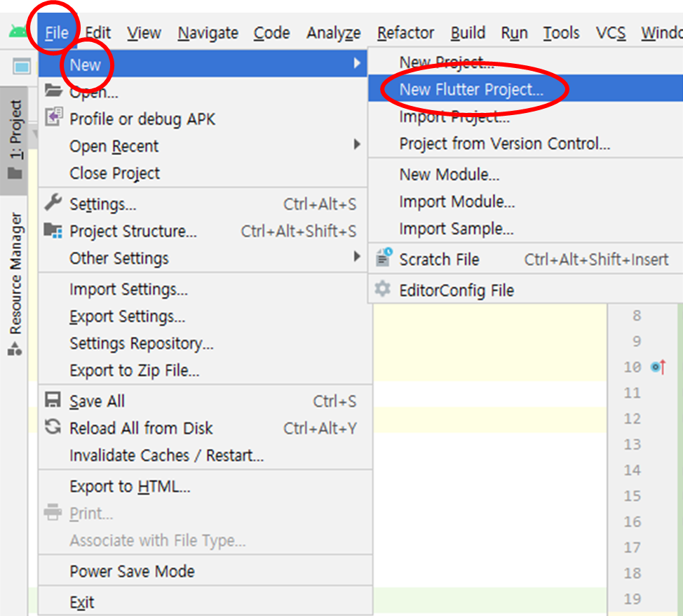Image resolution: width=683 pixels, height=616 pixels.
Task: Expand the Other Settings submenu arrow
Action: 357,256
